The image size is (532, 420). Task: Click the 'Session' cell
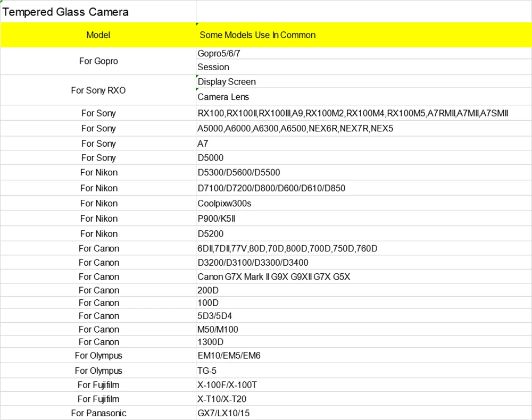[x=213, y=68]
